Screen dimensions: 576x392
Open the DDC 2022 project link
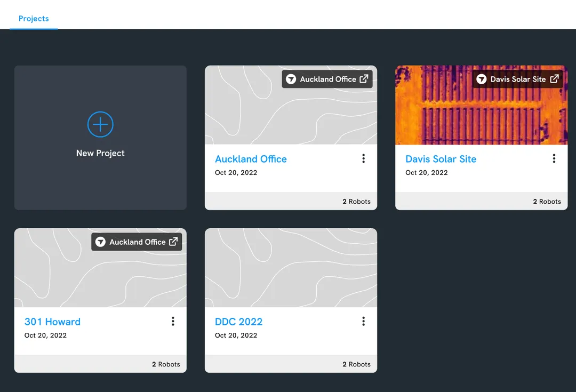point(238,321)
